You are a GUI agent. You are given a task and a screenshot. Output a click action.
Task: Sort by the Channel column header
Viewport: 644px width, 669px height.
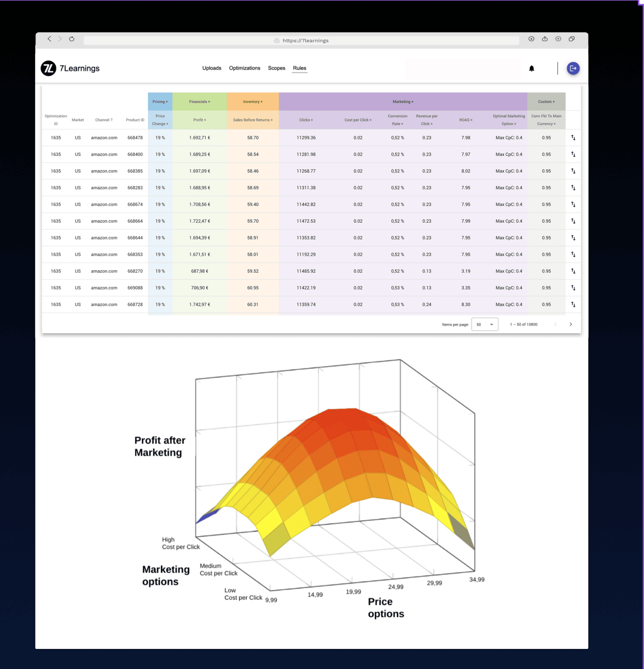pyautogui.click(x=104, y=120)
